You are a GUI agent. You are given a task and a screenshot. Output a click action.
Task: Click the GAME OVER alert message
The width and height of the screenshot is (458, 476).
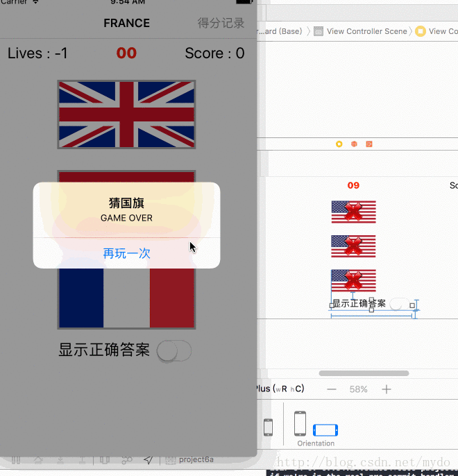[x=126, y=218]
